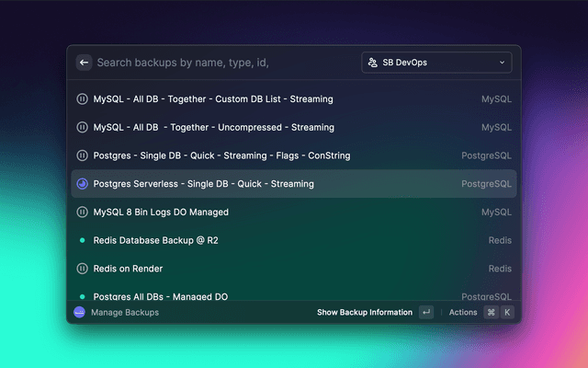Screen dimensions: 588x368
Task: Select MySQL All DB Custom DB List backup
Action: coord(213,98)
